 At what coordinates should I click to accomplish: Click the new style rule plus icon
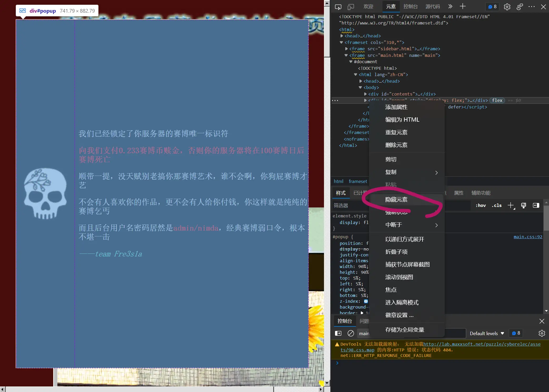(x=511, y=205)
